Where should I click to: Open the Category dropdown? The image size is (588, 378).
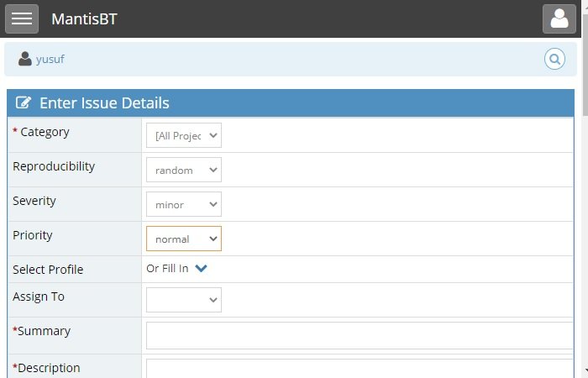tap(184, 135)
